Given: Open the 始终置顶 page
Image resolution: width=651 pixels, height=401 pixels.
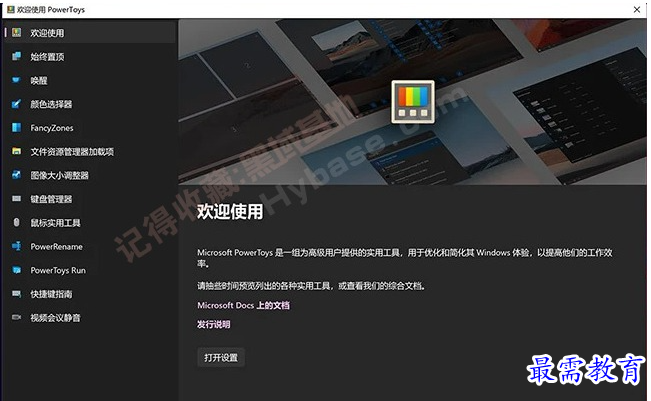Looking at the screenshot, I should pos(91,56).
